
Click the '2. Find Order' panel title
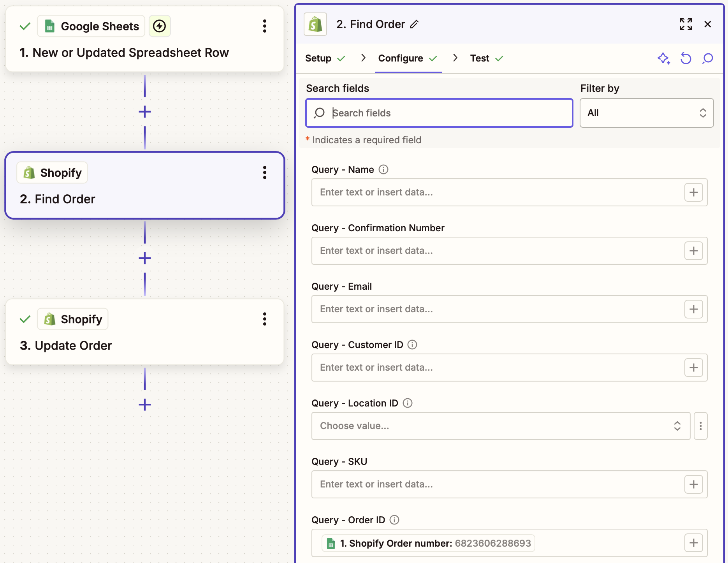pos(371,24)
